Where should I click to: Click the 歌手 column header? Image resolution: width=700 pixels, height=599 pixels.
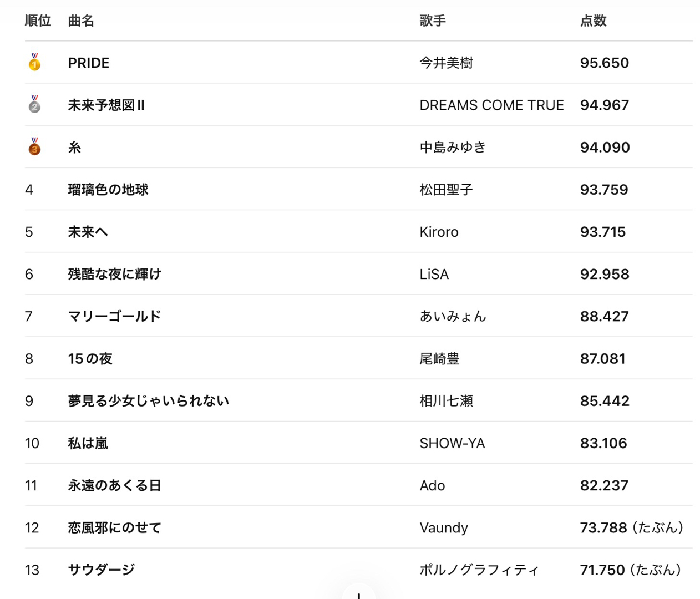433,21
